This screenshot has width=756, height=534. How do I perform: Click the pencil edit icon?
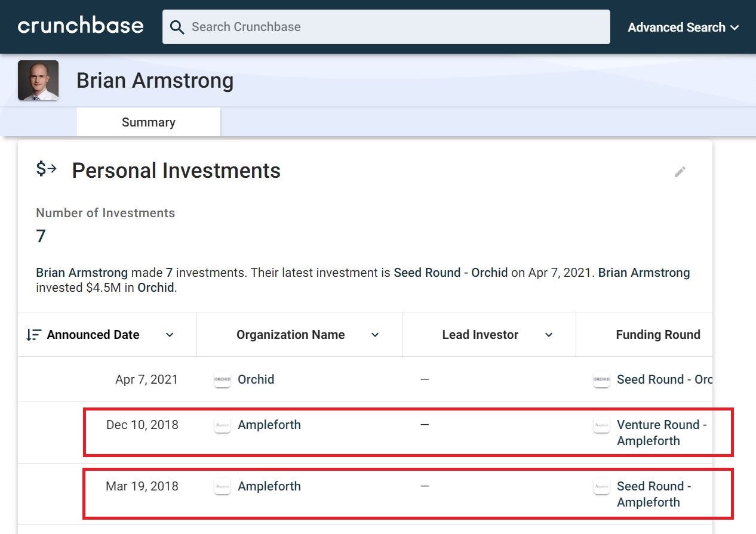[680, 172]
